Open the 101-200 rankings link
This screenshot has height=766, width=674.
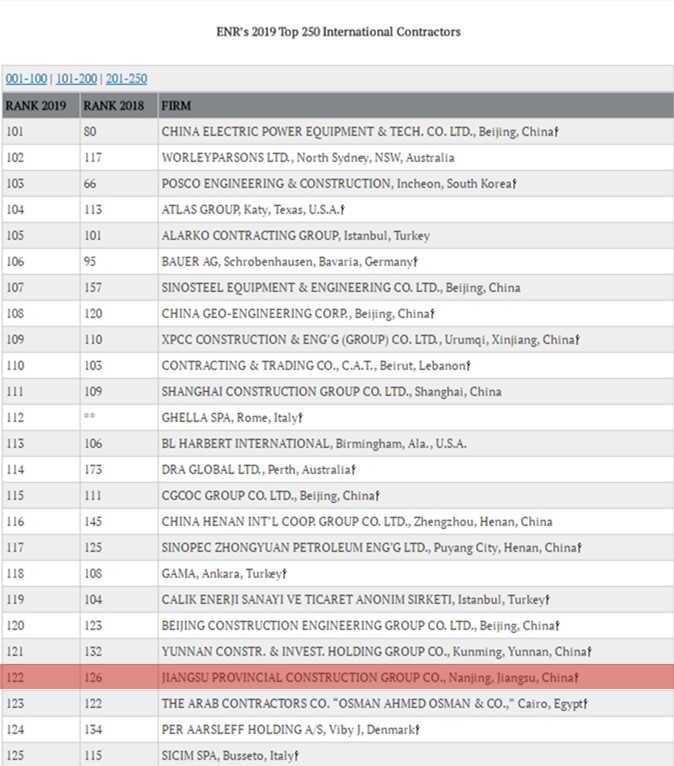76,79
